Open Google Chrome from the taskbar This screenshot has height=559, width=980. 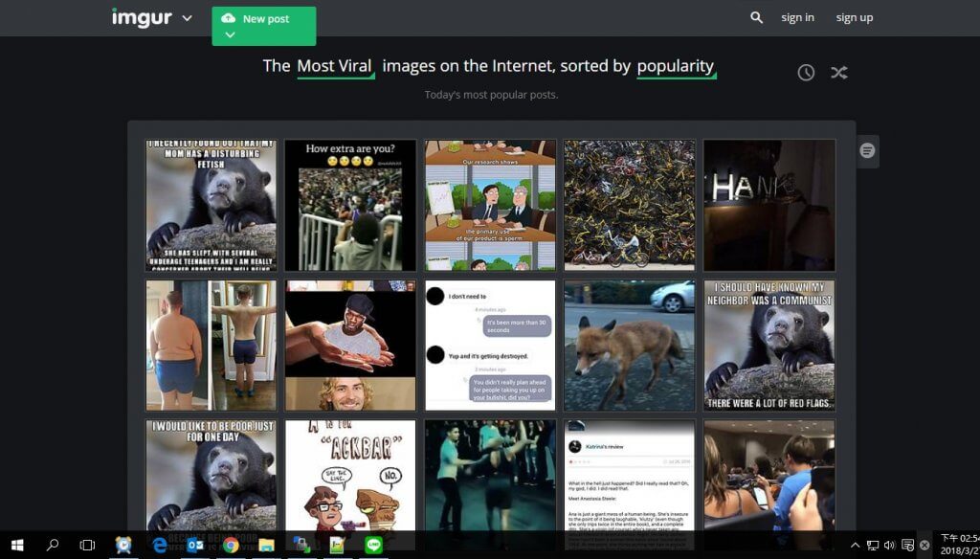230,545
